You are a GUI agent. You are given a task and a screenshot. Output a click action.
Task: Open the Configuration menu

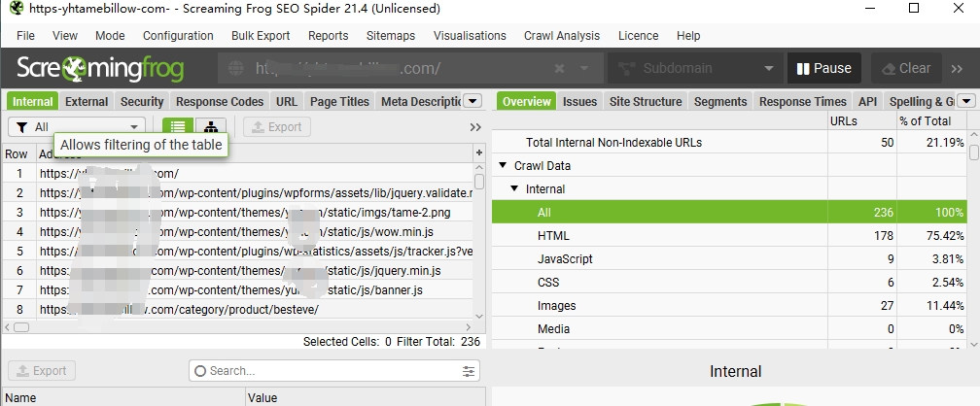click(x=178, y=36)
